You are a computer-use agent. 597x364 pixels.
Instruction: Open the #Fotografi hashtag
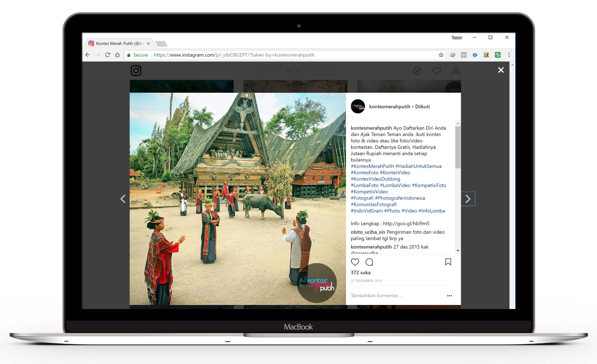[x=362, y=198]
